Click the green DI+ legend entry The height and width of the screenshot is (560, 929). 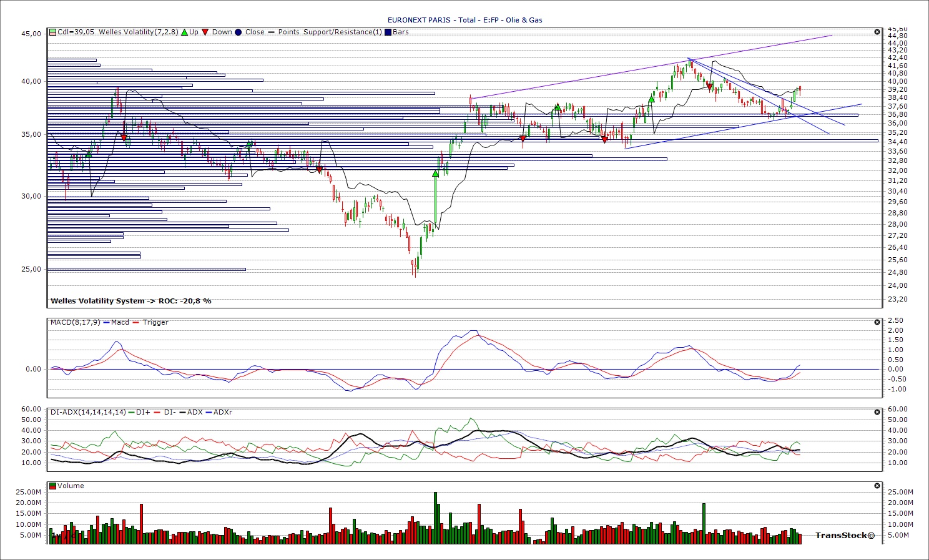click(139, 412)
